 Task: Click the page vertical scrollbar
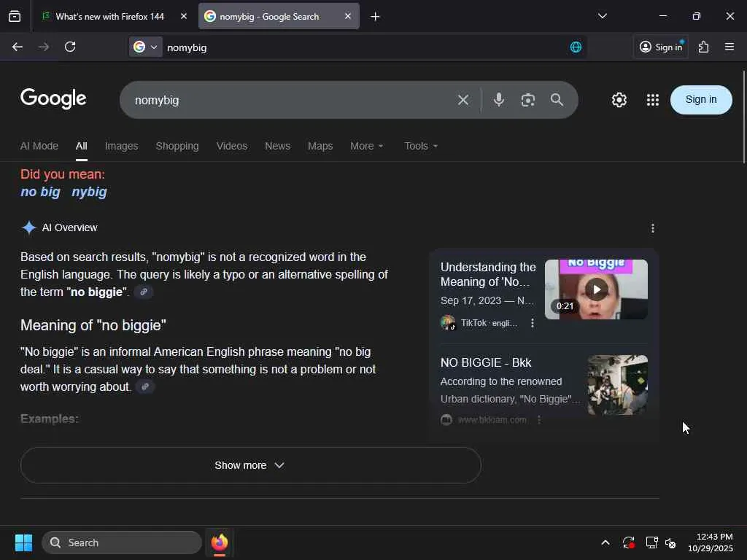click(743, 117)
